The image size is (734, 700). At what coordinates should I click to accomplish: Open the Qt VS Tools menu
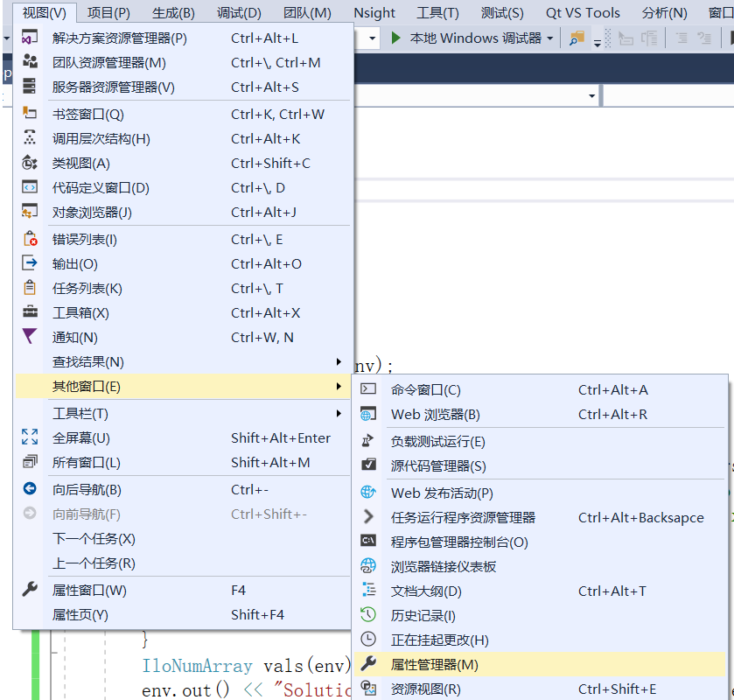[x=583, y=12]
